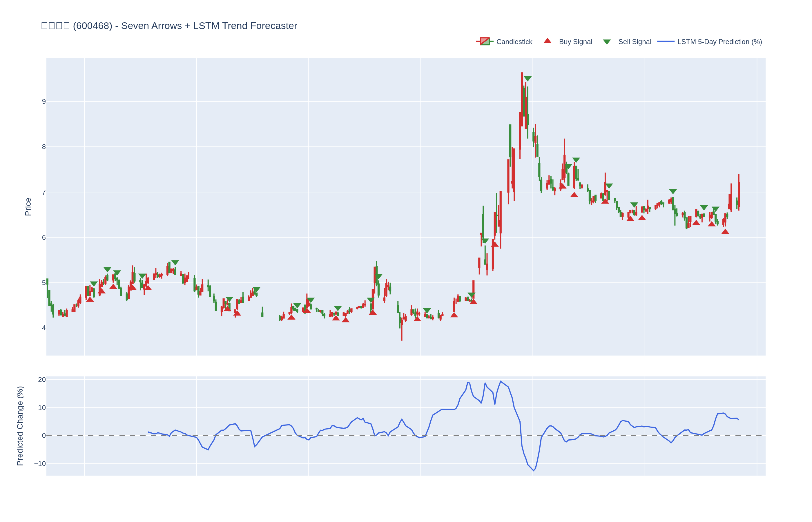
Task: Click the blue LSTM line sample in legend
Action: [x=666, y=41]
